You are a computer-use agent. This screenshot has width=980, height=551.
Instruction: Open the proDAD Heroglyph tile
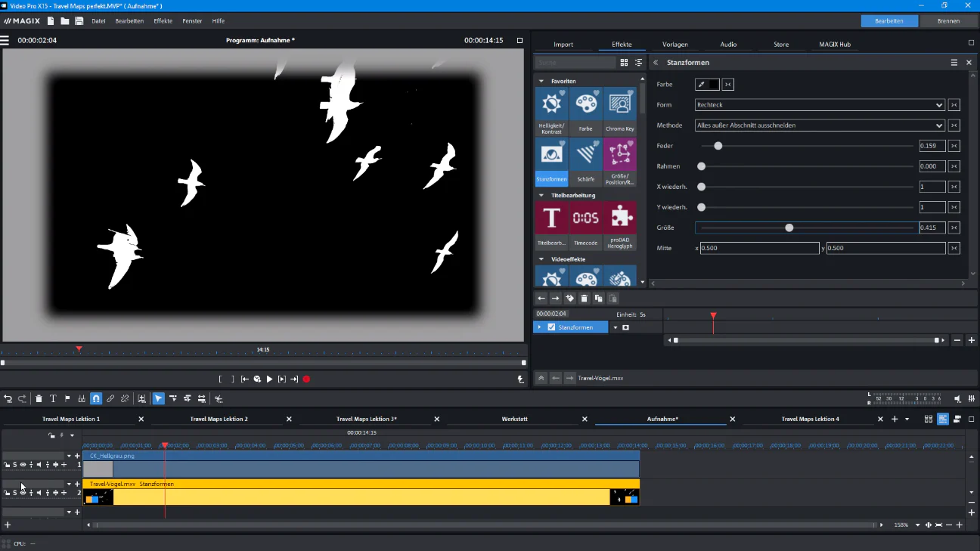tap(620, 226)
